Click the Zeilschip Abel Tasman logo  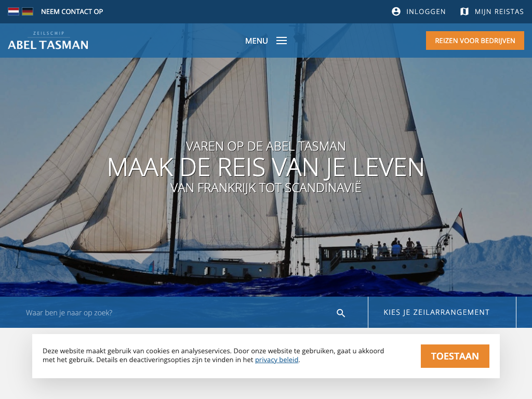point(48,41)
